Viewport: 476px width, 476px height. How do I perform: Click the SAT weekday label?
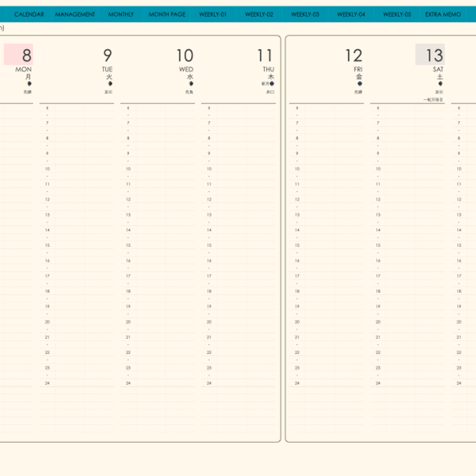(438, 69)
